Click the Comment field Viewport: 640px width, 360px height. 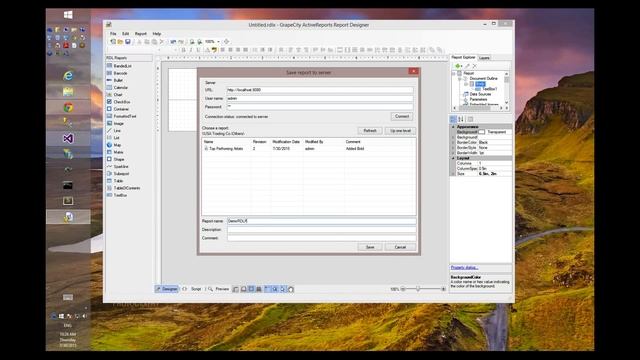coord(322,238)
